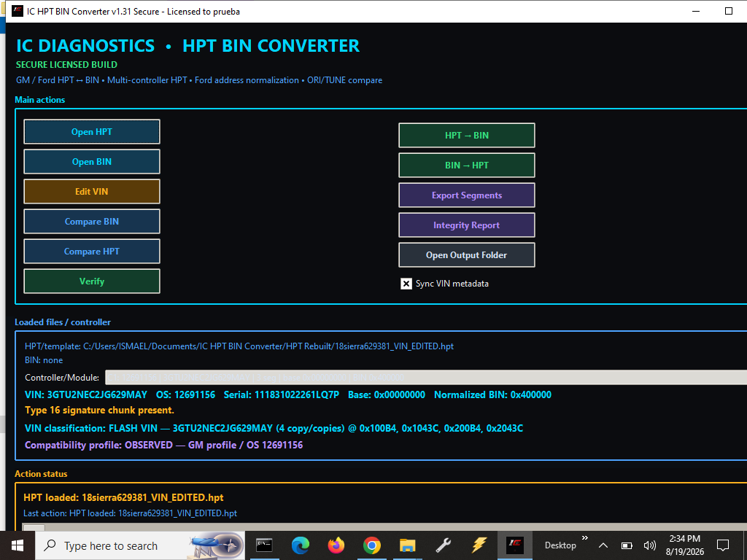This screenshot has height=560, width=747.
Task: Click the 'SECURE LICENSED BUILD' label
Action: point(66,65)
